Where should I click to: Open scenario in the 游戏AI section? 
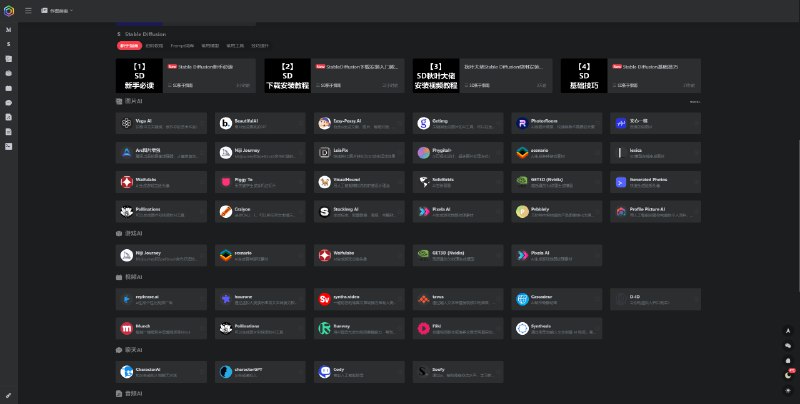260,256
